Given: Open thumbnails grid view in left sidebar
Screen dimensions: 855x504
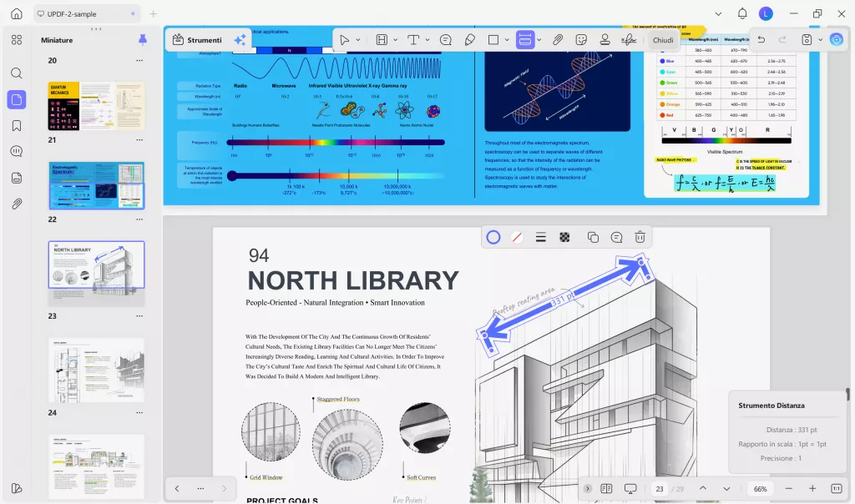Looking at the screenshot, I should pyautogui.click(x=17, y=40).
